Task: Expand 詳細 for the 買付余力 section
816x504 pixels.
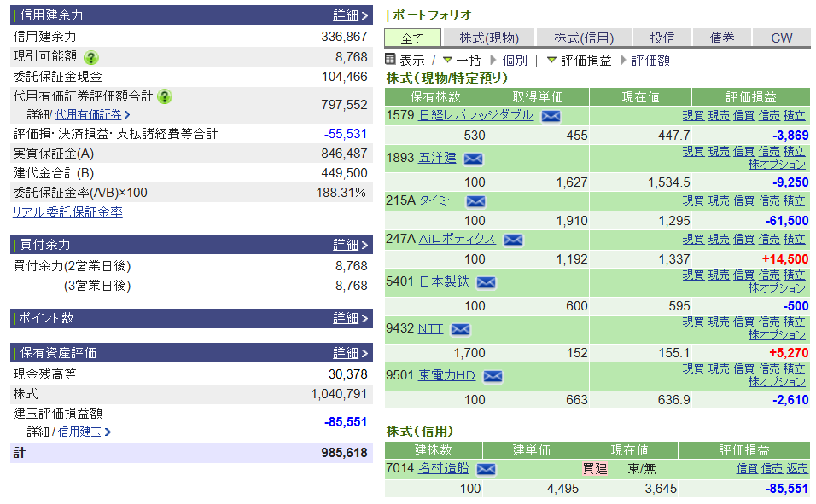Action: click(x=350, y=245)
